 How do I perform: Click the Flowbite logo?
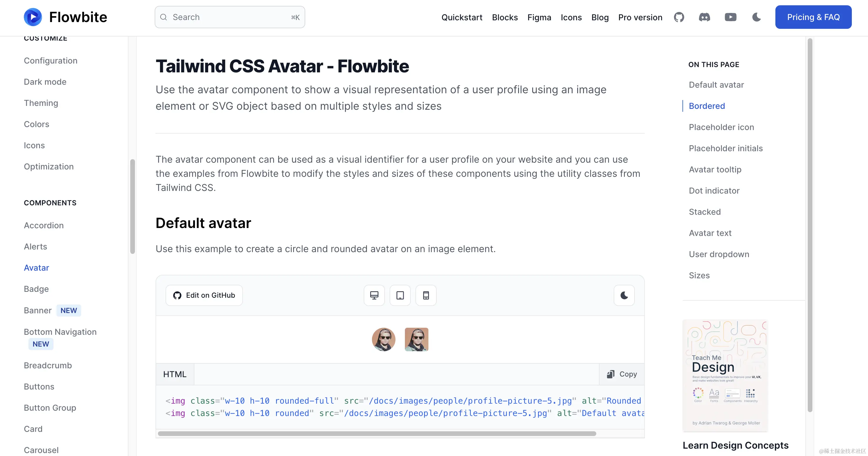65,17
